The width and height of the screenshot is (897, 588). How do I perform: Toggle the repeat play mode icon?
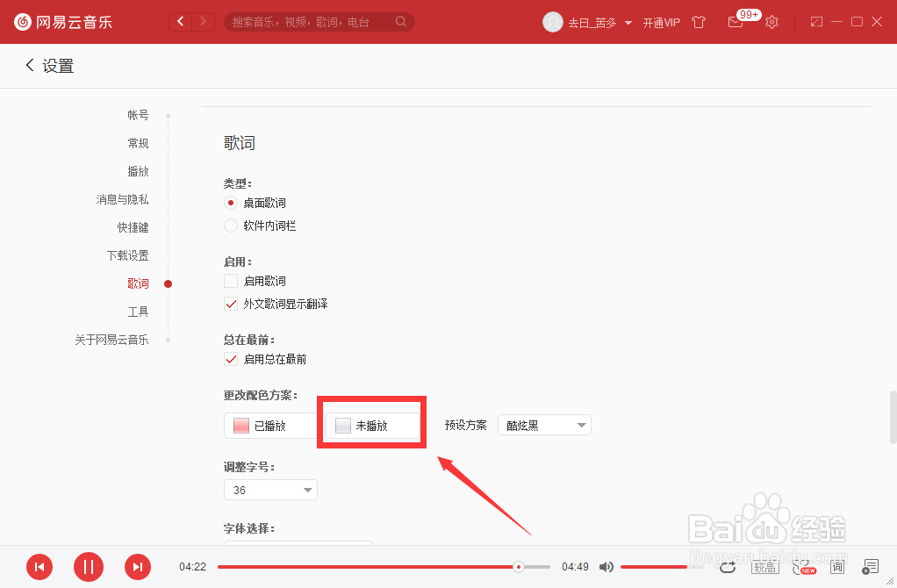point(728,567)
